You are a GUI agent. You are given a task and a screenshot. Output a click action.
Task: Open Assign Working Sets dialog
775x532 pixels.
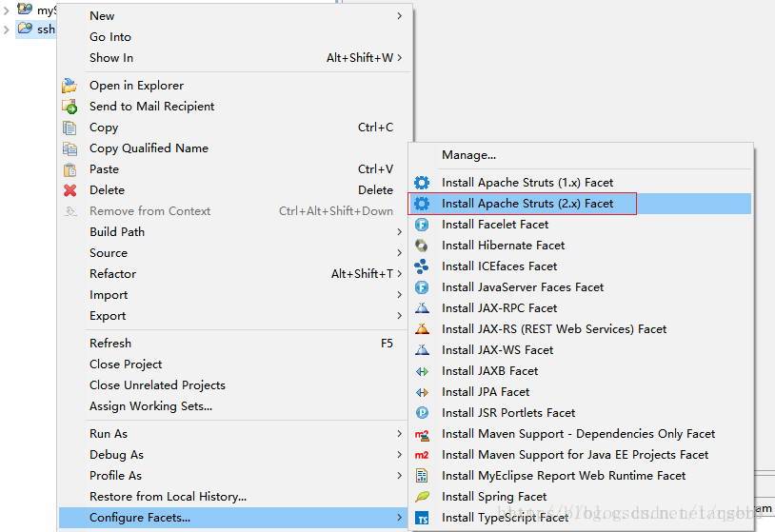pyautogui.click(x=234, y=406)
